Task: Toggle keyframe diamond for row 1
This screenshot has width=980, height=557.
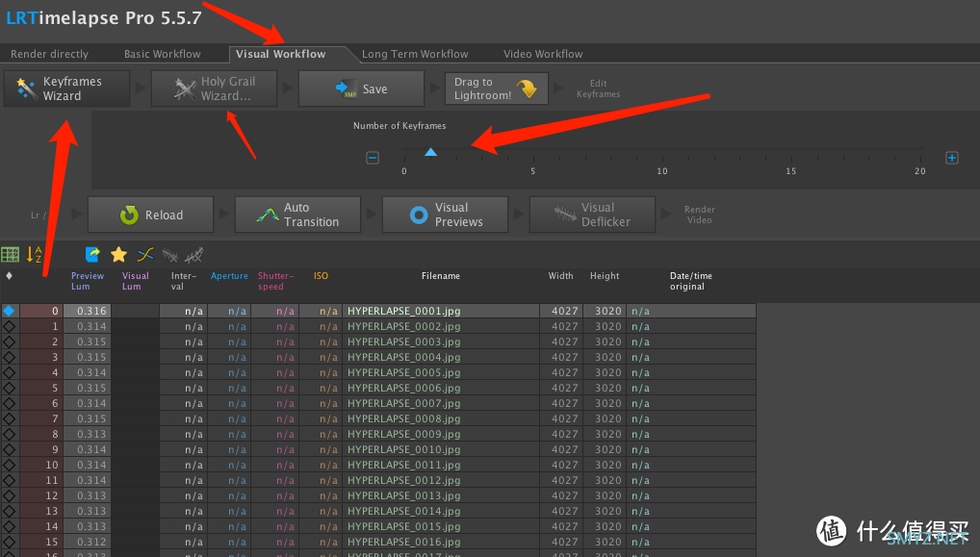Action: coord(9,326)
